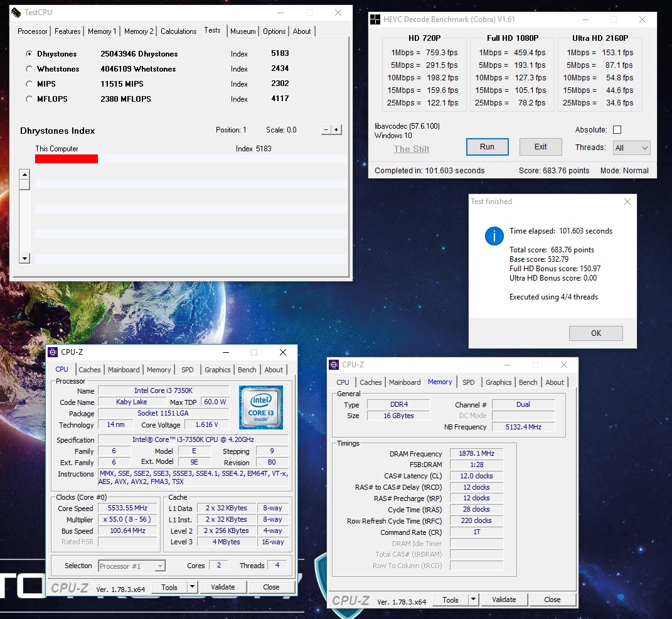Open the Processor tab in TestCPU
Image resolution: width=672 pixels, height=619 pixels.
click(32, 31)
